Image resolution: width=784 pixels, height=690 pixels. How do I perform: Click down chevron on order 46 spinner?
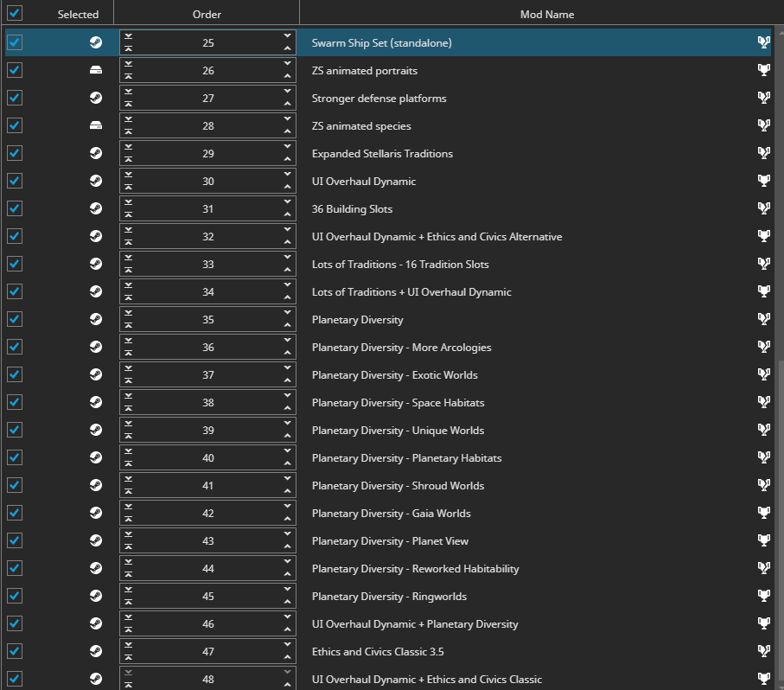pyautogui.click(x=287, y=617)
